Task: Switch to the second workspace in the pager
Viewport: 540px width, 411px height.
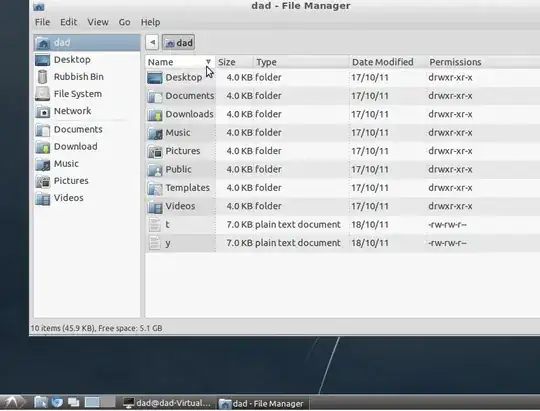Action: [108, 402]
